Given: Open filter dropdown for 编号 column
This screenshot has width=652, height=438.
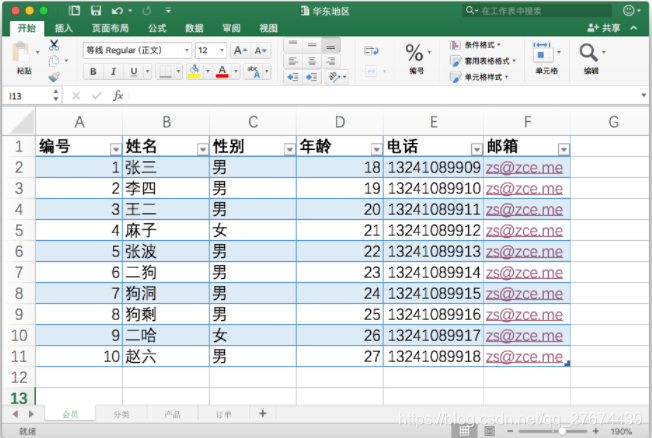Looking at the screenshot, I should (115, 149).
